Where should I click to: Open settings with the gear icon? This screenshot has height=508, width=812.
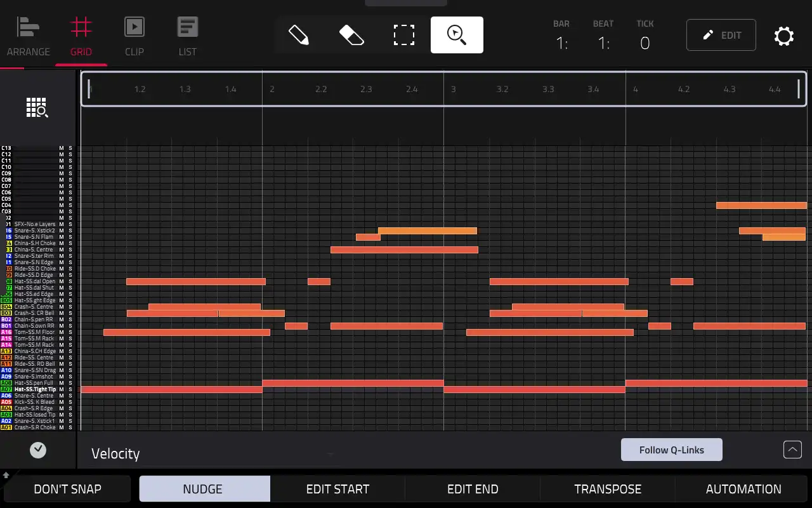click(784, 36)
